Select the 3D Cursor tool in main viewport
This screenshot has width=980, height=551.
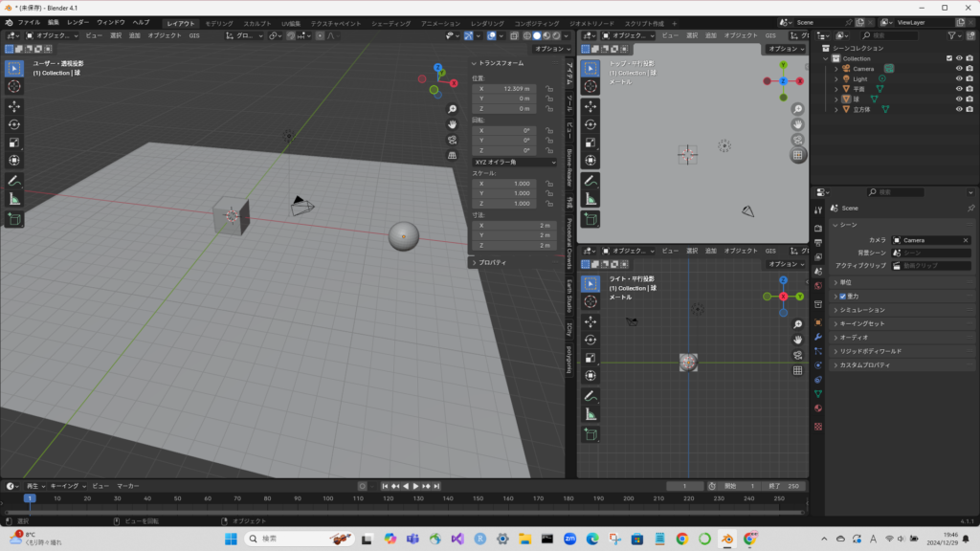(14, 86)
